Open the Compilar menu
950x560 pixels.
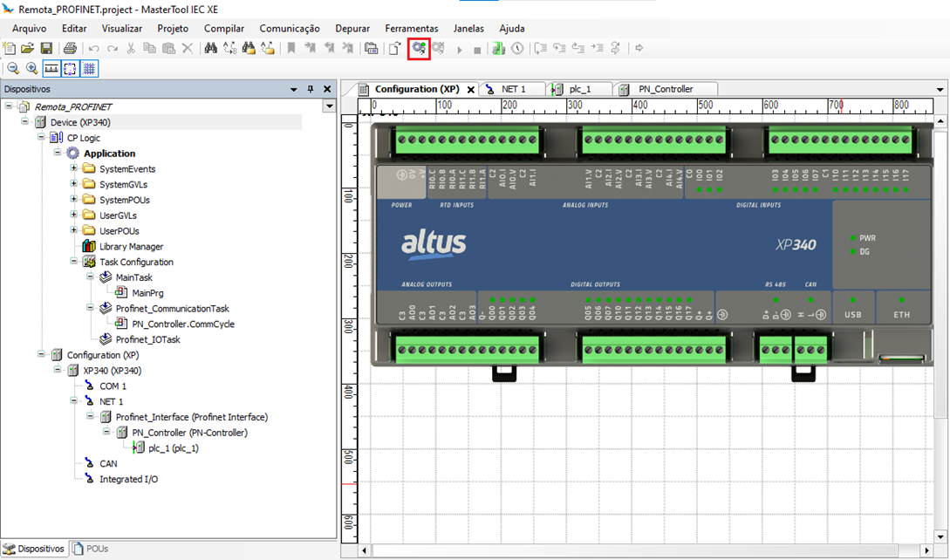click(x=223, y=28)
